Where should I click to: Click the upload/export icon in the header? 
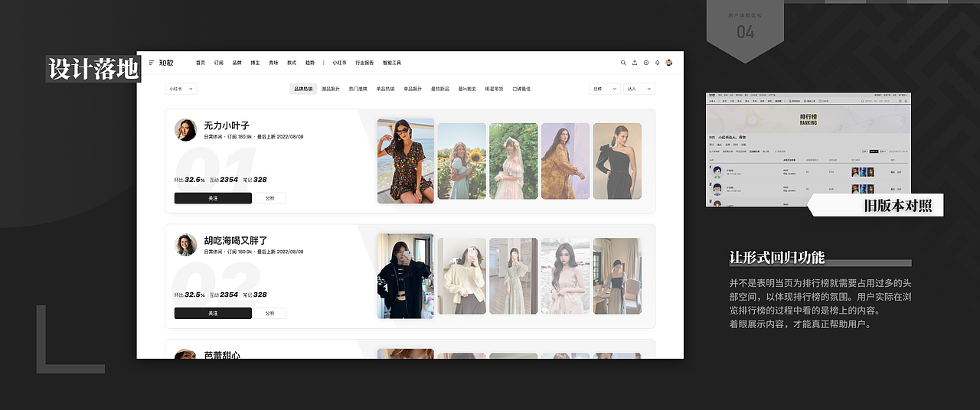point(635,63)
